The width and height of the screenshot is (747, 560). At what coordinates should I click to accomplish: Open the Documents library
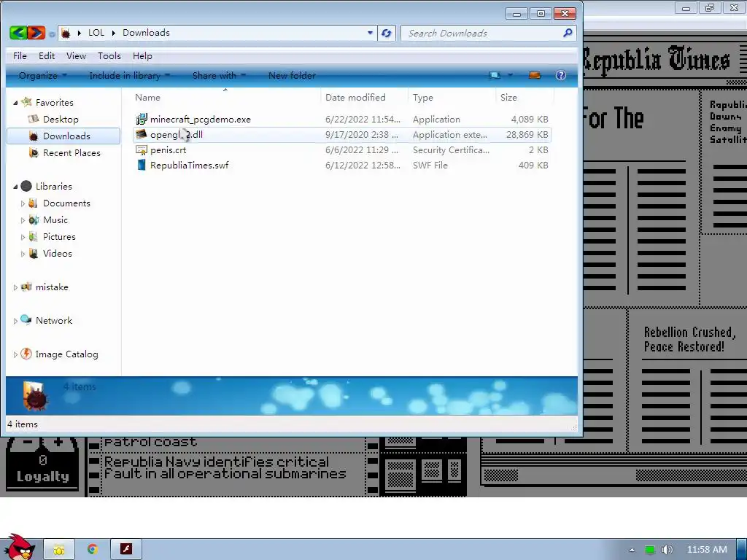point(66,203)
